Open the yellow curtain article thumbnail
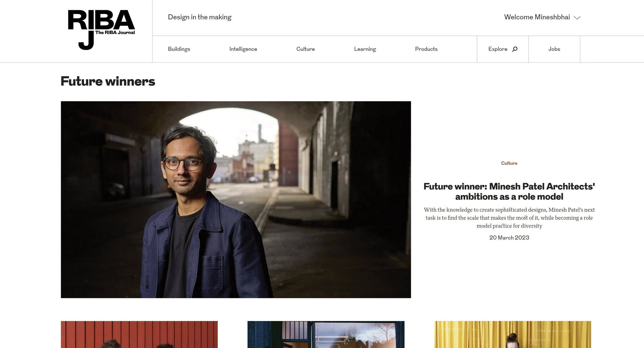Viewport: 644px width, 348px height. tap(512, 334)
